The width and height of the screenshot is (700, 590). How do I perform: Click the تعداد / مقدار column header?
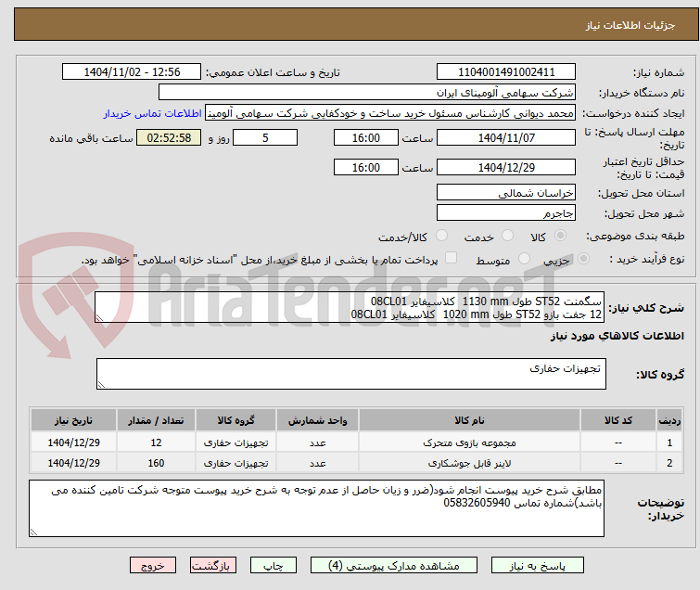pos(156,420)
